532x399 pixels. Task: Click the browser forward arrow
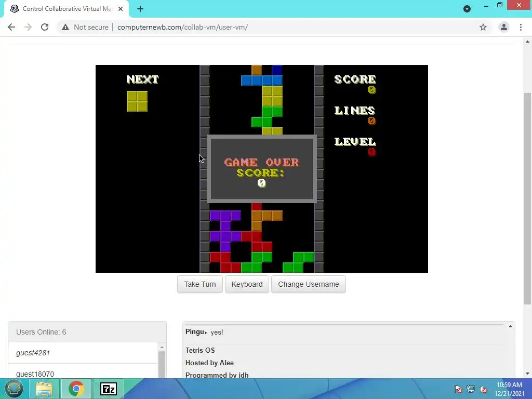(28, 27)
